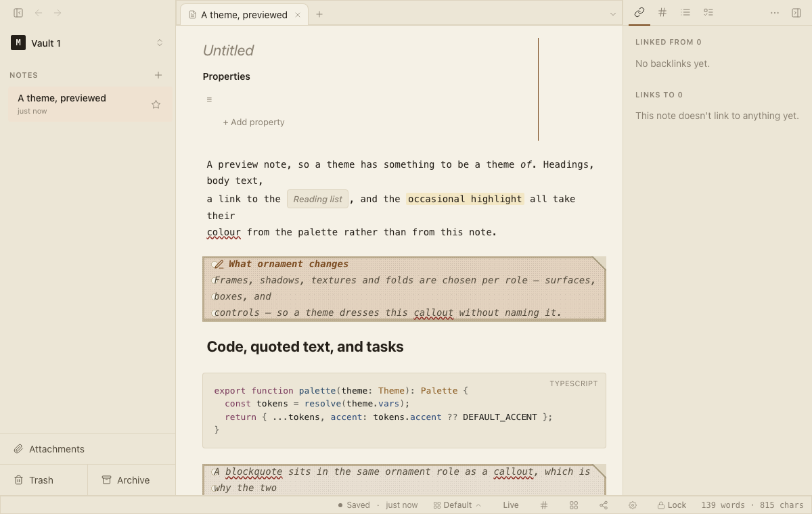Image resolution: width=812 pixels, height=514 pixels.
Task: Open the Archive folder
Action: pyautogui.click(x=132, y=480)
